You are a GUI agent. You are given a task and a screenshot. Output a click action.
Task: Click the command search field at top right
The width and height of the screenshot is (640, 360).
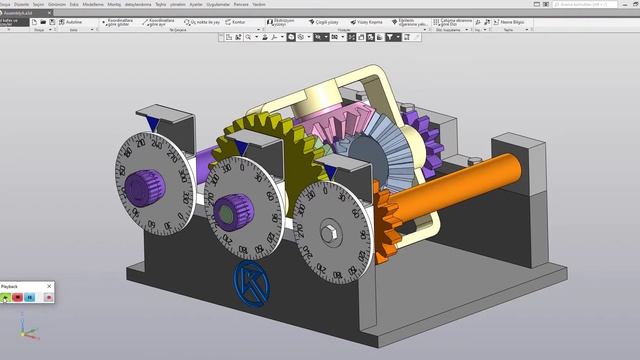click(585, 4)
